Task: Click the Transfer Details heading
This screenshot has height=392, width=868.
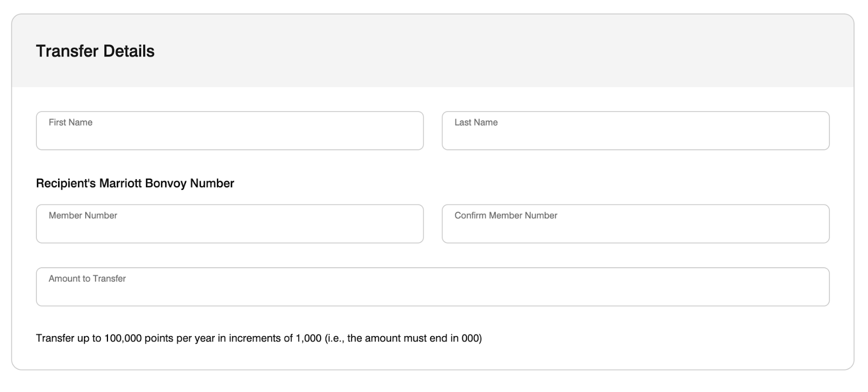Action: [95, 51]
